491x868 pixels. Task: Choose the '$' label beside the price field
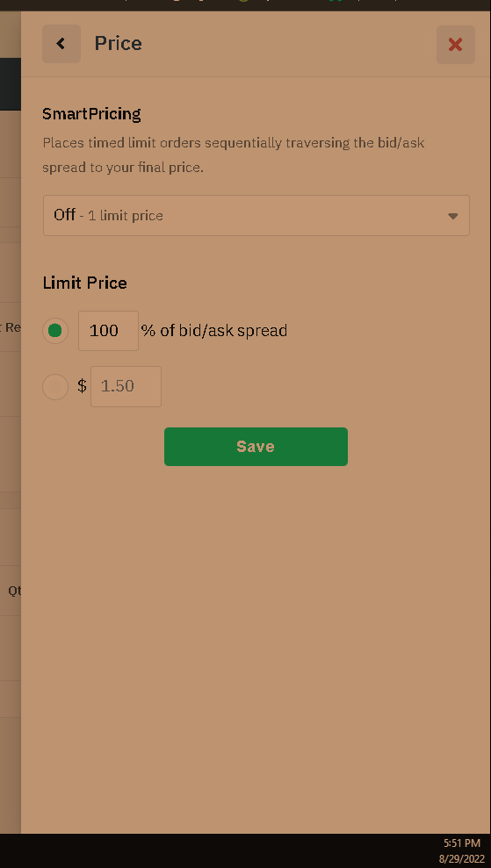82,386
